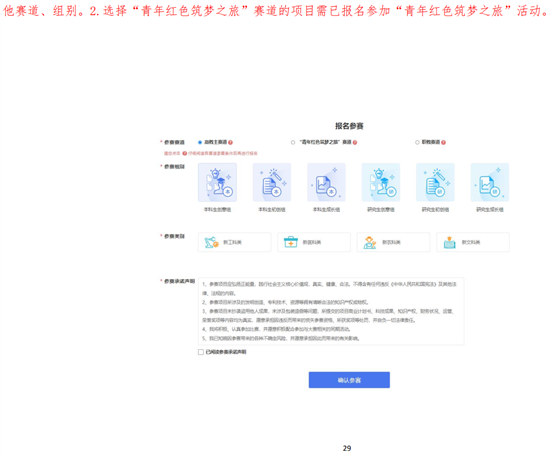The height and width of the screenshot is (456, 553).
Task: Click the blue 确认参赛 button
Action: pos(349,380)
